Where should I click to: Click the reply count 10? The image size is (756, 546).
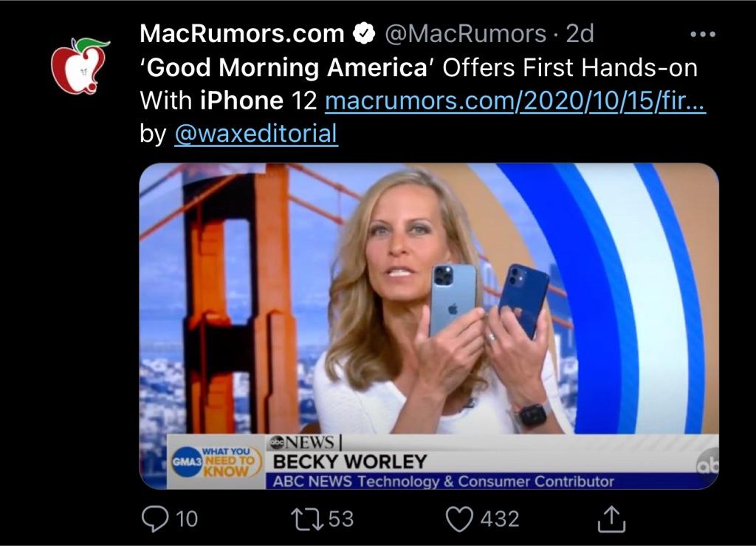point(187,519)
